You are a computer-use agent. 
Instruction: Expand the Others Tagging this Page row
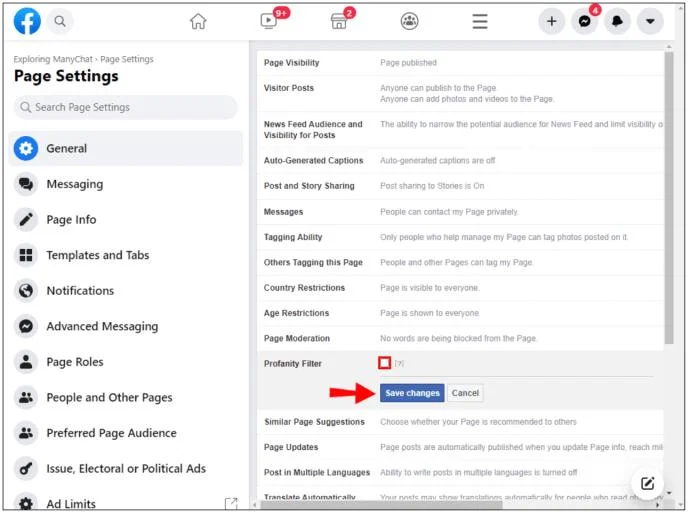(x=460, y=263)
